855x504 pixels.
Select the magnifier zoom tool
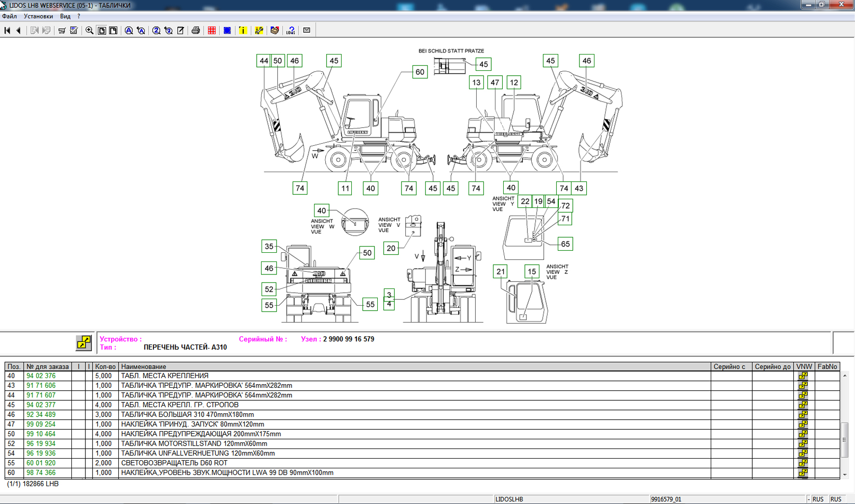tap(89, 30)
